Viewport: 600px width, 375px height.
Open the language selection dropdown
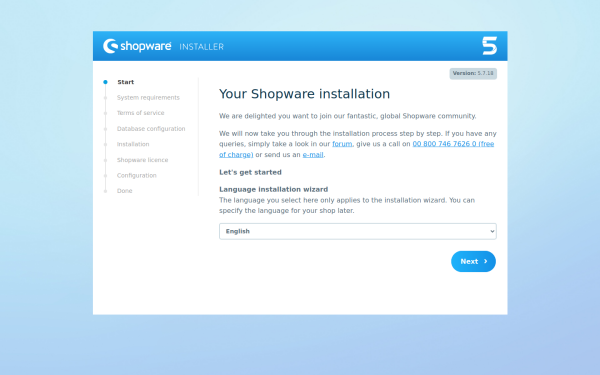(358, 231)
